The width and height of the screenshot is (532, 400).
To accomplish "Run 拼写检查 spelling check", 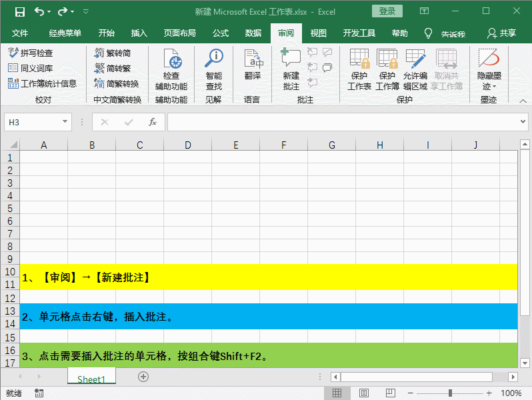I will coord(30,53).
